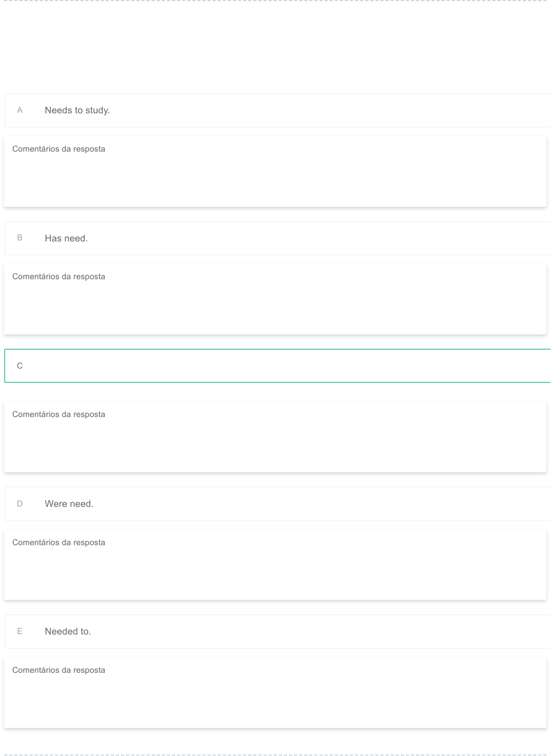Image resolution: width=551 pixels, height=756 pixels.
Task: Select answer text "Needs to study."
Action: click(77, 110)
